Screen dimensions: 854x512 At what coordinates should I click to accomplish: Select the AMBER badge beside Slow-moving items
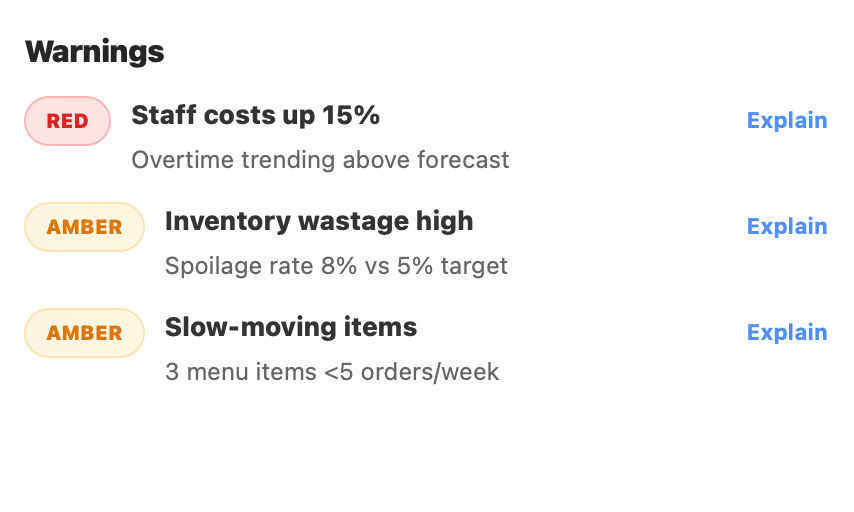pyautogui.click(x=84, y=333)
